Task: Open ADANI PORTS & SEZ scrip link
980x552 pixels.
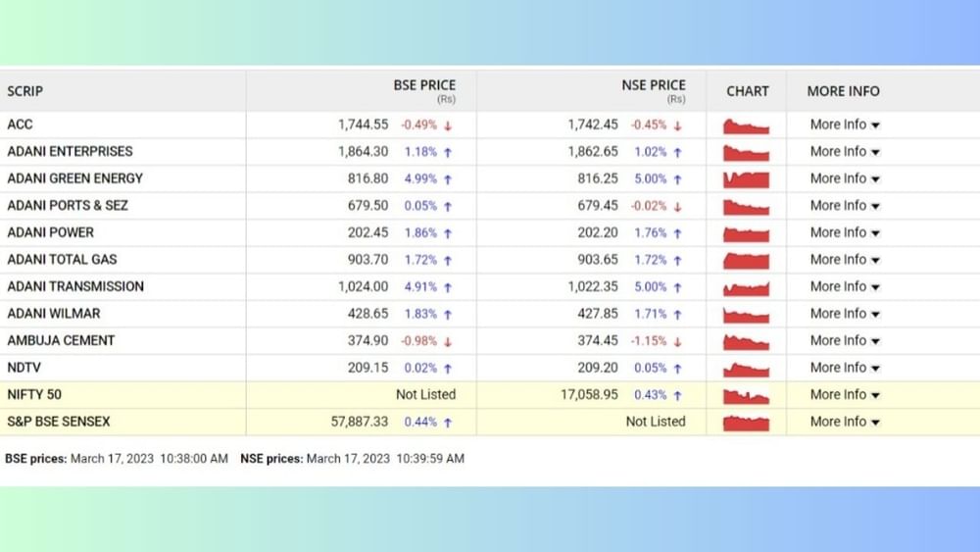Action: click(68, 205)
